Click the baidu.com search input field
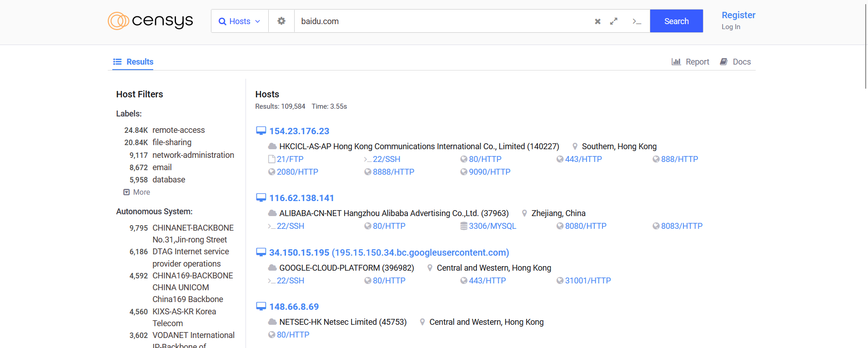This screenshot has width=868, height=348. 443,21
